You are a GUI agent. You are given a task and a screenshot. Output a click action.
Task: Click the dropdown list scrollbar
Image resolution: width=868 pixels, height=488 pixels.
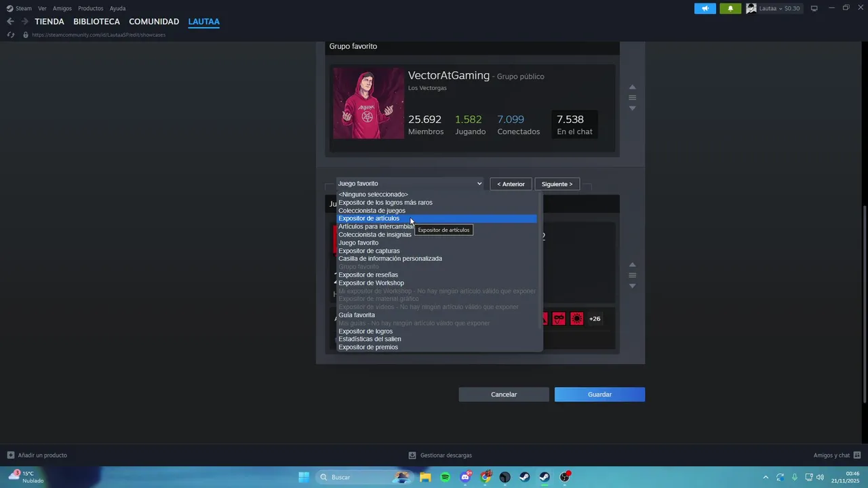tap(540, 261)
